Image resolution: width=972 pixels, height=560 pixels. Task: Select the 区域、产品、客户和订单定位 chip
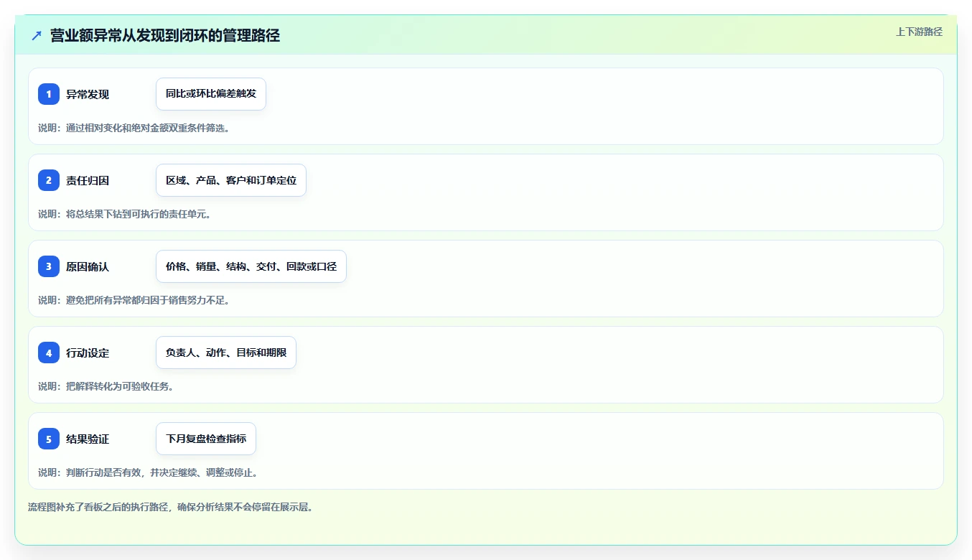click(231, 180)
